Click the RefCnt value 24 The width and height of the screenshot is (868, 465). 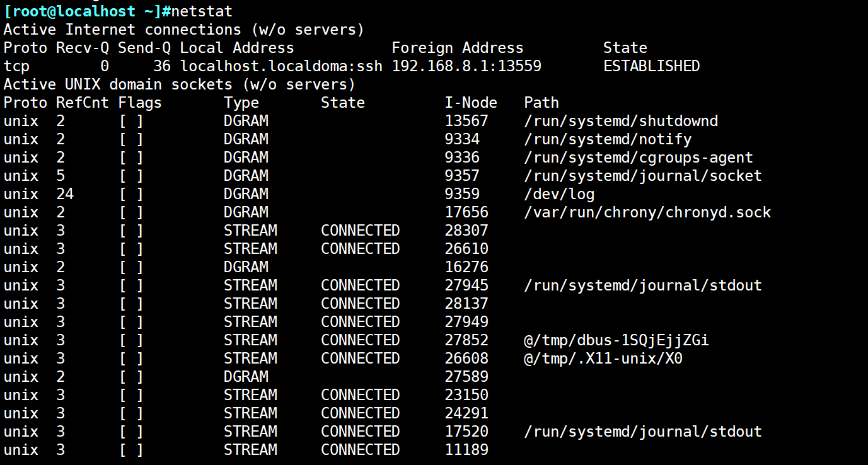65,194
